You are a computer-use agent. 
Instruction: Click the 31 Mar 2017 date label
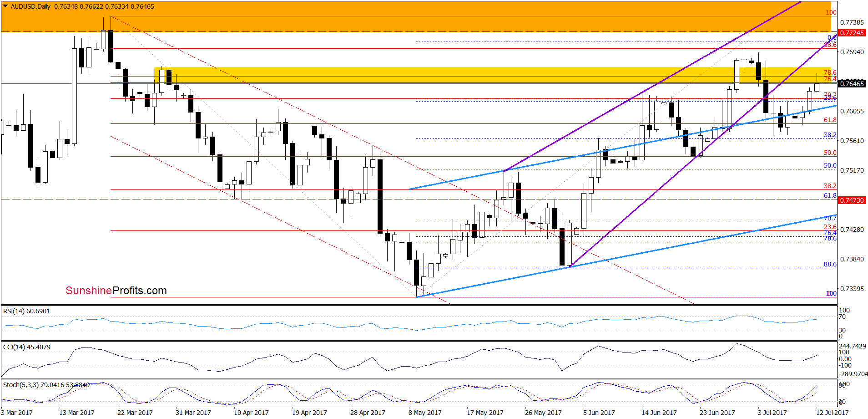click(193, 413)
